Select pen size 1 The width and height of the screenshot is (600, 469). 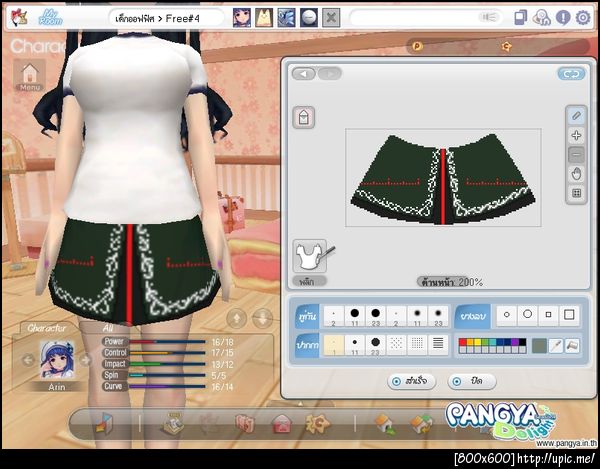[x=333, y=345]
